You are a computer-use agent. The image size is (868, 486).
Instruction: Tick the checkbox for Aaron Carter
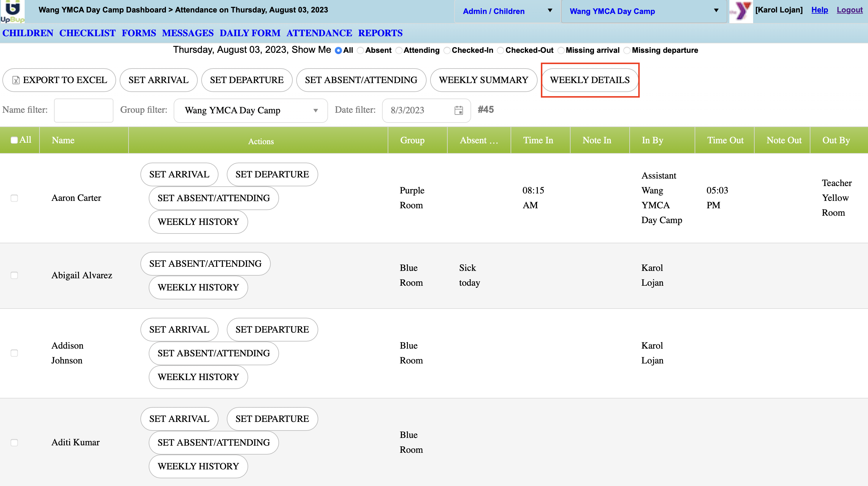(x=14, y=198)
